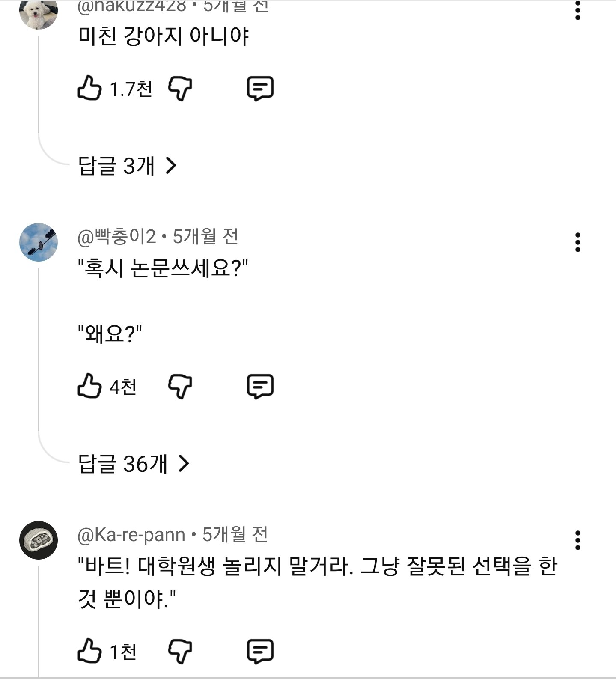The width and height of the screenshot is (616, 685).
Task: Like the comment by @Ka-re-pann
Action: point(89,651)
